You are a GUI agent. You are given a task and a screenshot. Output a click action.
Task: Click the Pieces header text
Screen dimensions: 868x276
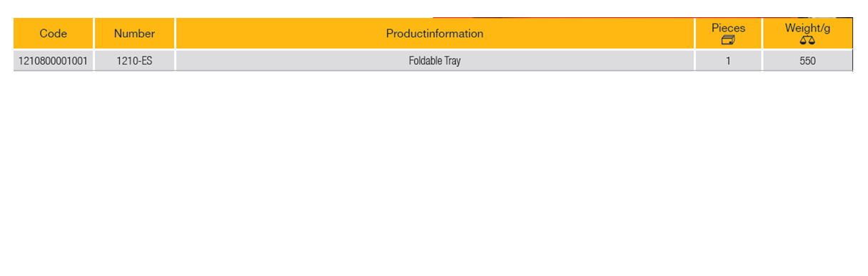728,28
